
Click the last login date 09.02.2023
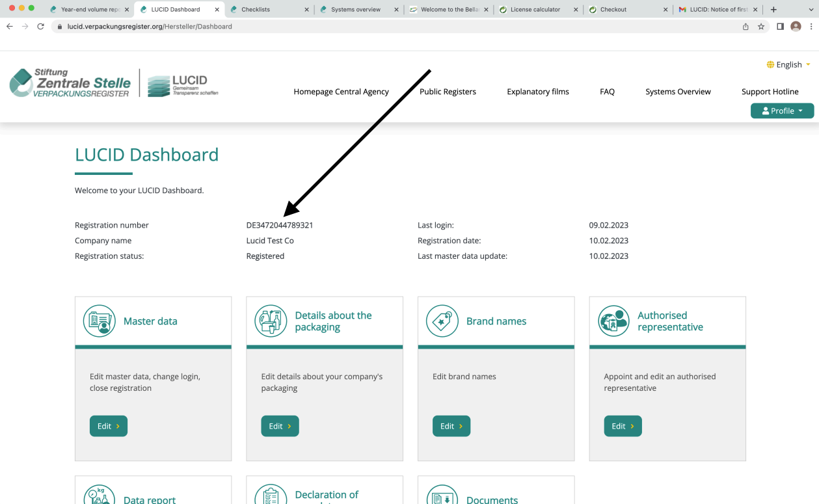(x=608, y=225)
